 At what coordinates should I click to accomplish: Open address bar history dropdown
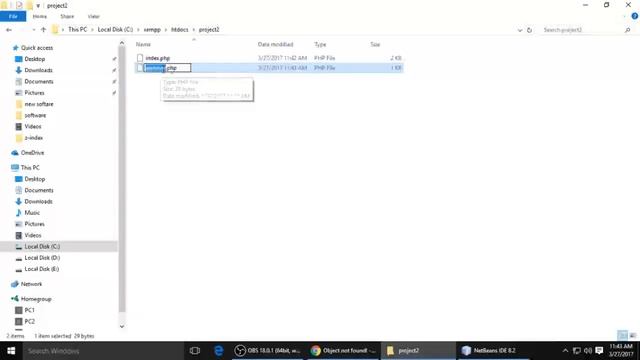point(520,30)
